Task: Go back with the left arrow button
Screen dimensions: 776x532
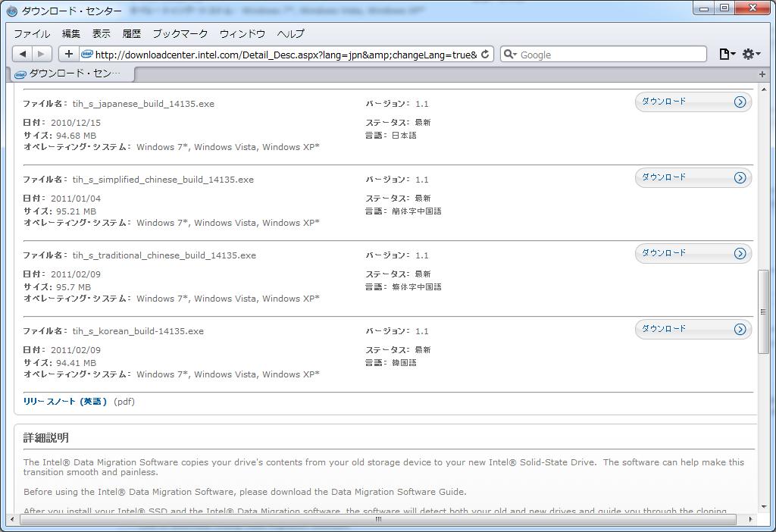Action: click(22, 54)
